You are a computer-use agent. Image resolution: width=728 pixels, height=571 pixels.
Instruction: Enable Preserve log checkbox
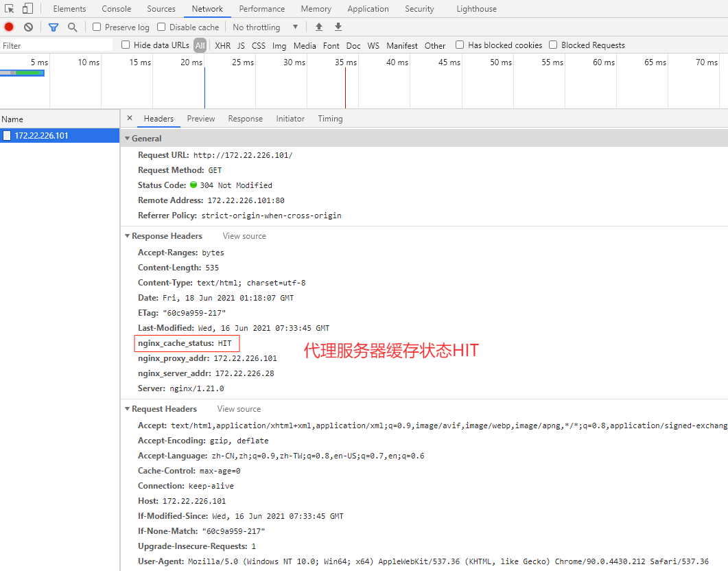tap(97, 27)
